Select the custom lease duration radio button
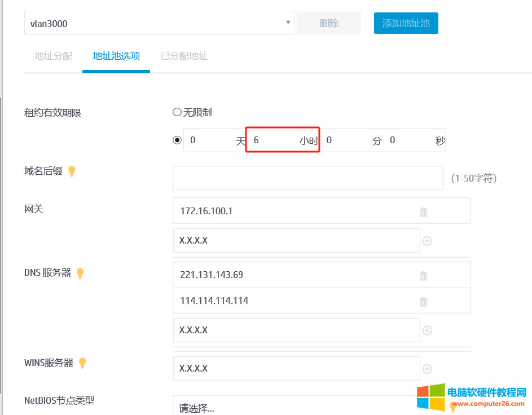532x415 pixels. point(177,140)
